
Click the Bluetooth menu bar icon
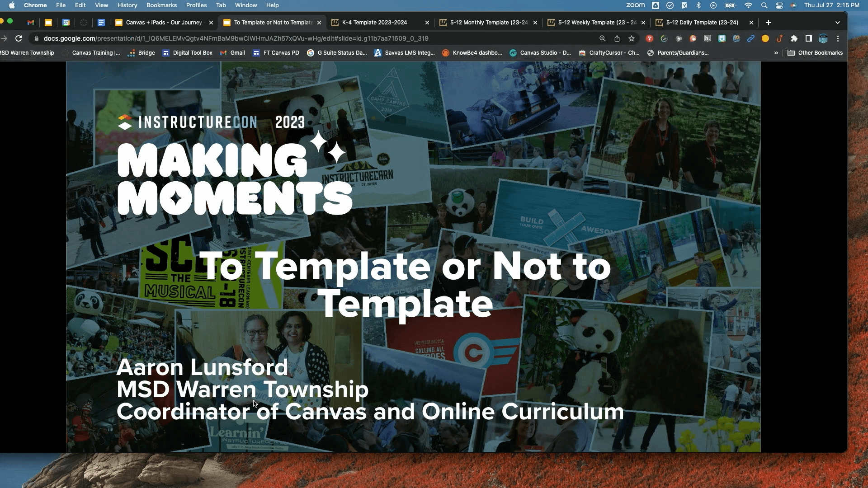[698, 5]
